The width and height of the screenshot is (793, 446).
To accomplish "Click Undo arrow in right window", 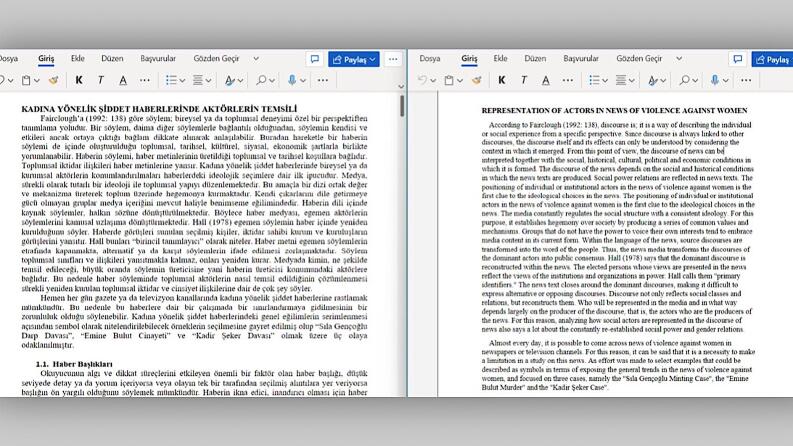I will pyautogui.click(x=422, y=80).
